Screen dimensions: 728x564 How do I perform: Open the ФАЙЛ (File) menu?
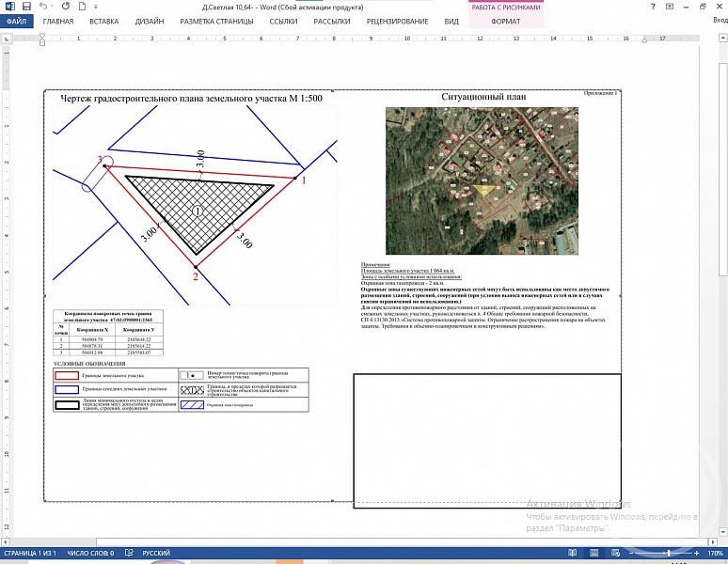click(16, 21)
